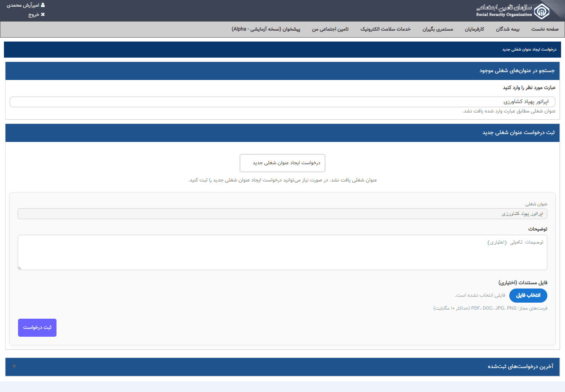The width and height of the screenshot is (565, 392).
Task: Open the بیمه شدگان menu
Action: [508, 29]
